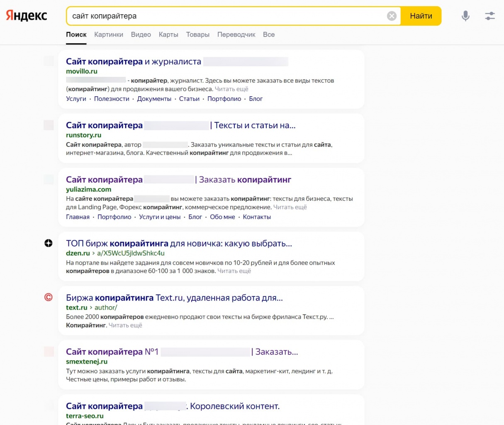Open yuliazima.com Услуги и цены sitelink
This screenshot has height=425, width=504.
pyautogui.click(x=160, y=217)
